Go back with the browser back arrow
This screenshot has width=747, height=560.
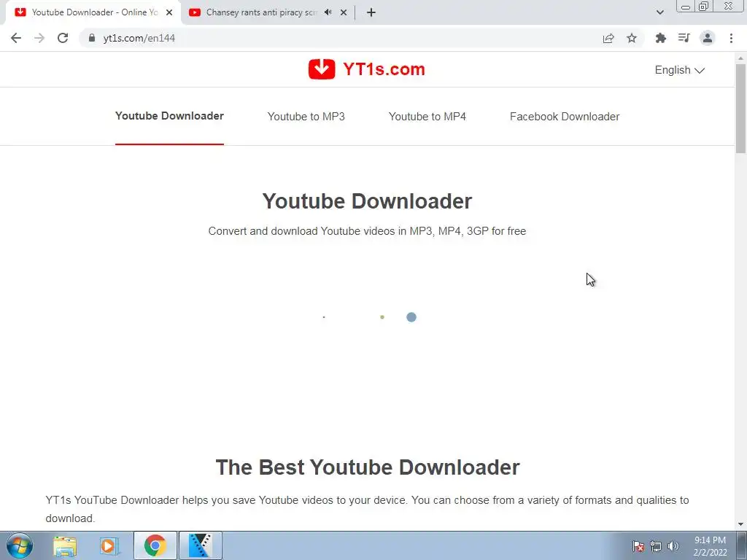[x=16, y=38]
